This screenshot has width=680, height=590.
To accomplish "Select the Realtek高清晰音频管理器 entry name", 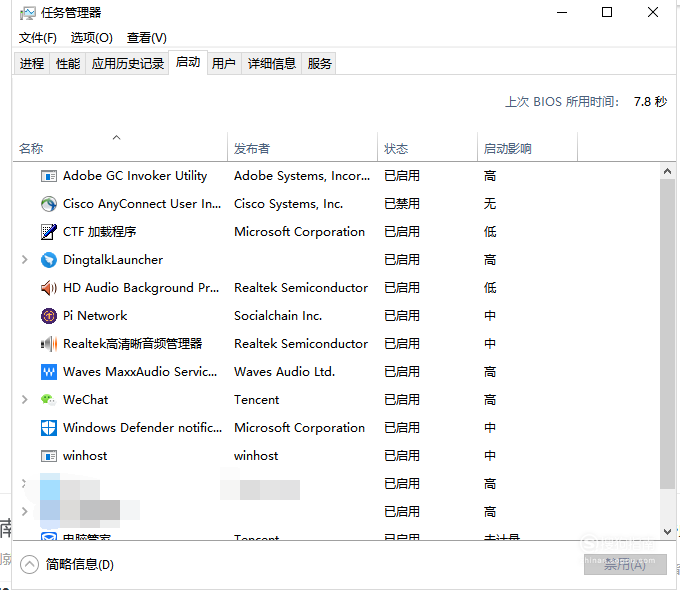I will [132, 344].
